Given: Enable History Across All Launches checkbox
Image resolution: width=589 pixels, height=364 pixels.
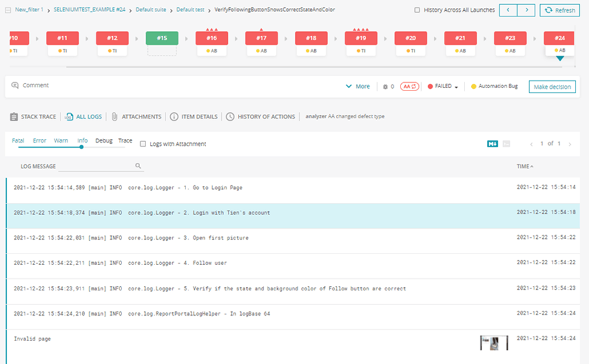Looking at the screenshot, I should pyautogui.click(x=417, y=10).
